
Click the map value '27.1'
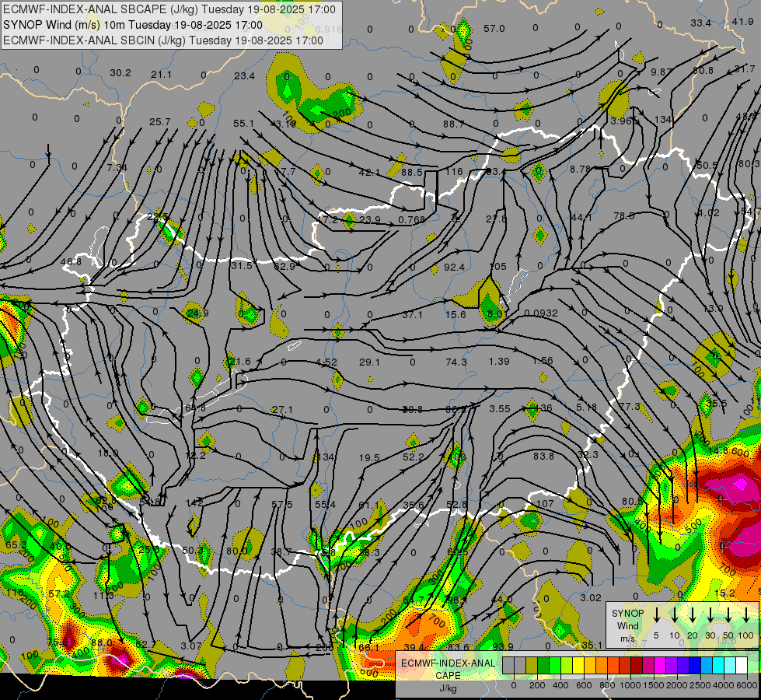click(x=282, y=410)
